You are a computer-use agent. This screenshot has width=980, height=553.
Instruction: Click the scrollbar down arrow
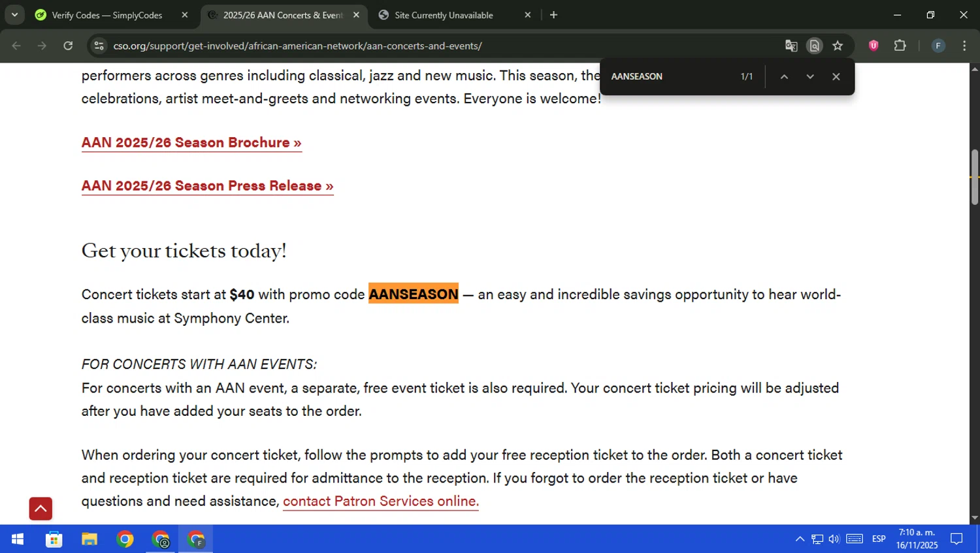click(975, 518)
